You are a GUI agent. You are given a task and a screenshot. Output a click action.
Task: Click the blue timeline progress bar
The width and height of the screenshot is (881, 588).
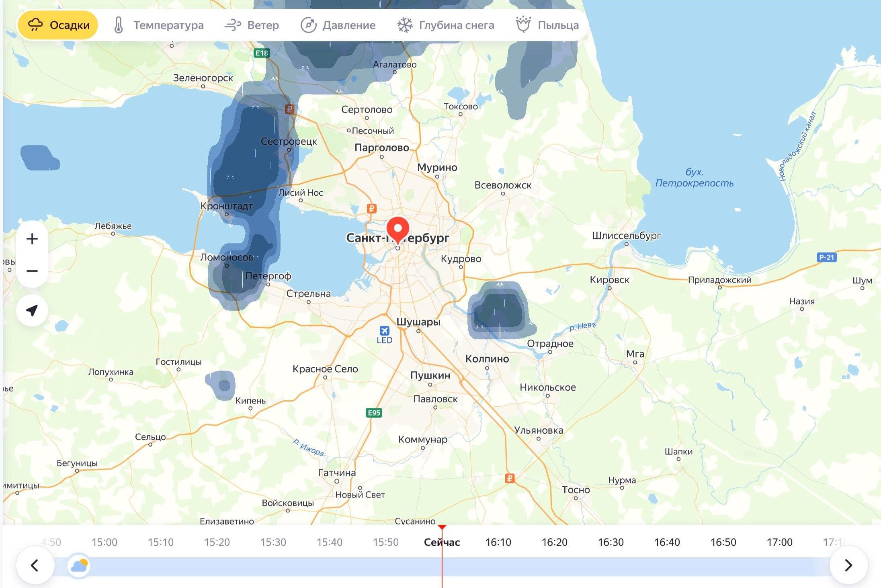281,566
